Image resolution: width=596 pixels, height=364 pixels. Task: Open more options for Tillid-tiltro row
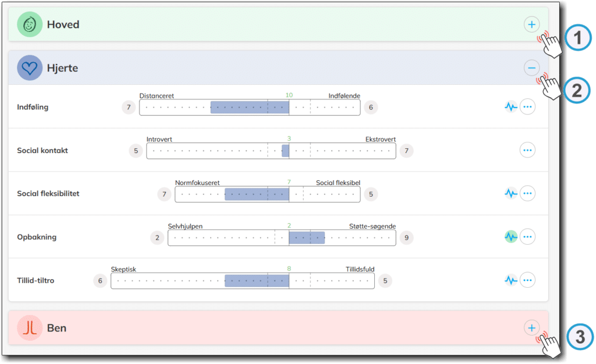527,280
